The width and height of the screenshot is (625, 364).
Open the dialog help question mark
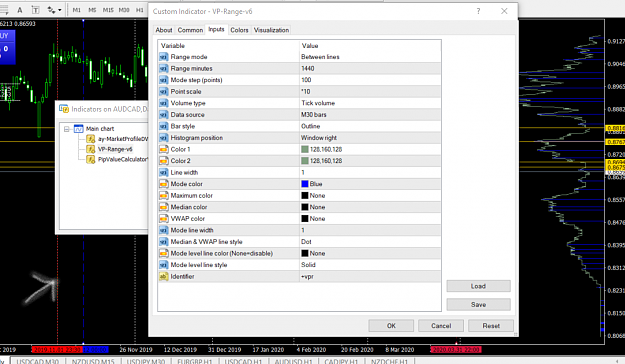click(478, 11)
